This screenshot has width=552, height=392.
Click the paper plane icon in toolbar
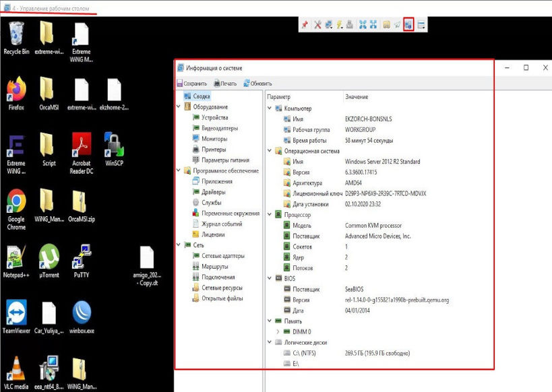tap(398, 25)
